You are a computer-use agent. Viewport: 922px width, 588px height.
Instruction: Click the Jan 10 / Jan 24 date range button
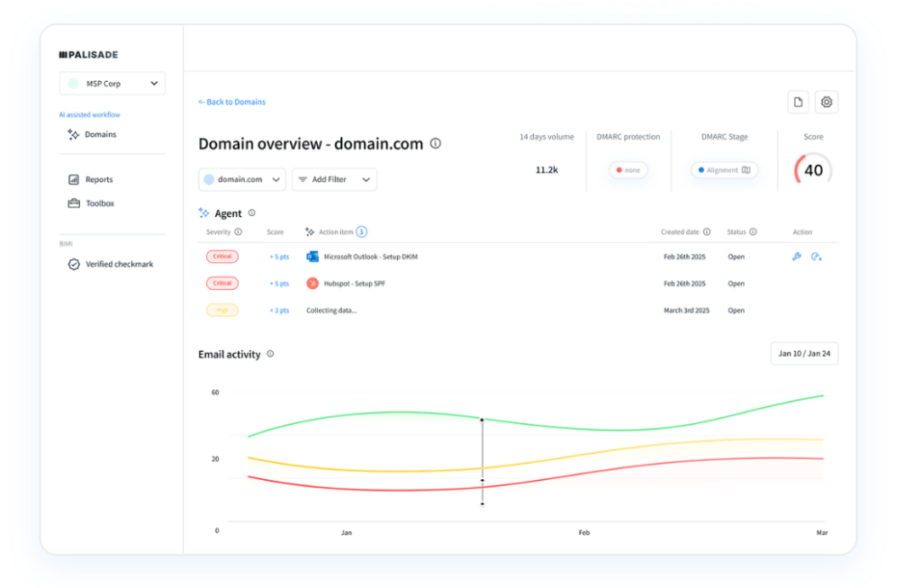(x=804, y=354)
